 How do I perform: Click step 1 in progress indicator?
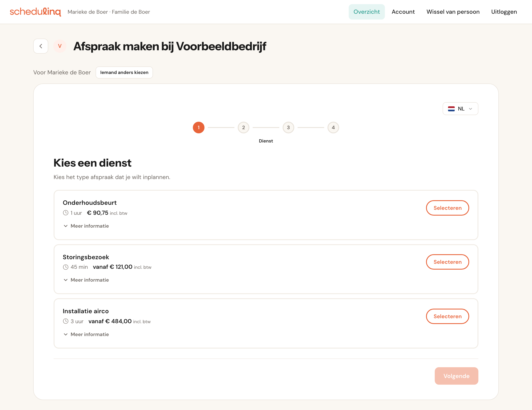[x=198, y=127]
